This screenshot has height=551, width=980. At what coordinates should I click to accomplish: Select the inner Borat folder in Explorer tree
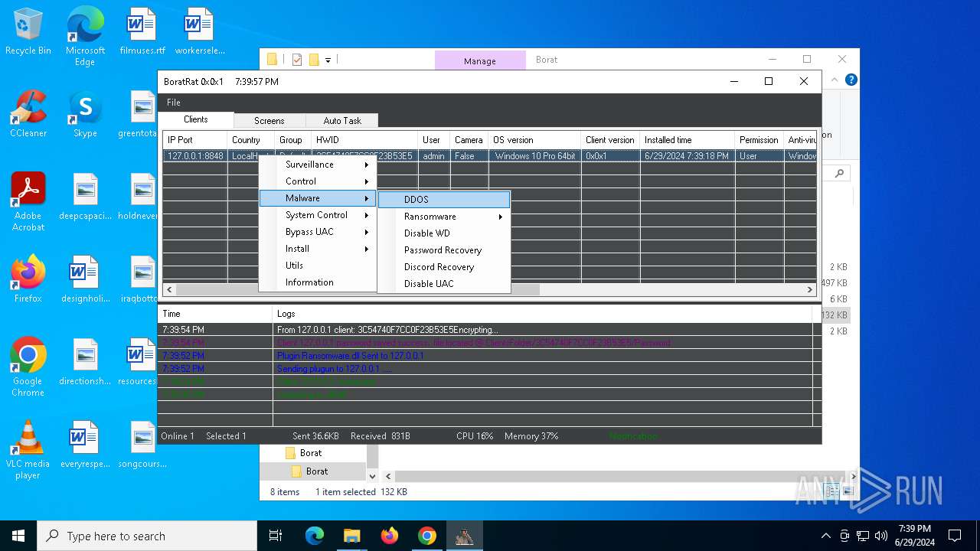317,471
